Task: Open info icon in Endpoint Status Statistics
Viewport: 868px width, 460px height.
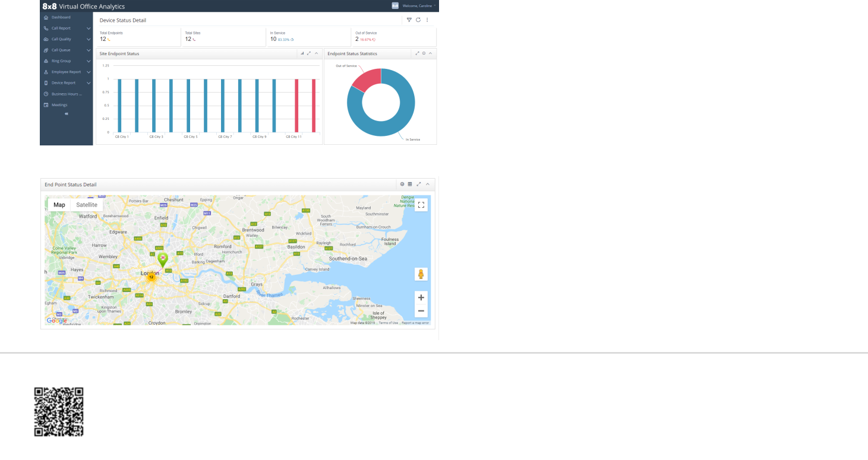Action: pyautogui.click(x=424, y=53)
